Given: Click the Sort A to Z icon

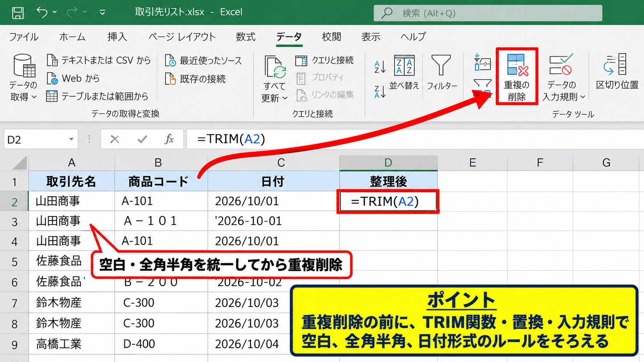Looking at the screenshot, I should coord(380,67).
